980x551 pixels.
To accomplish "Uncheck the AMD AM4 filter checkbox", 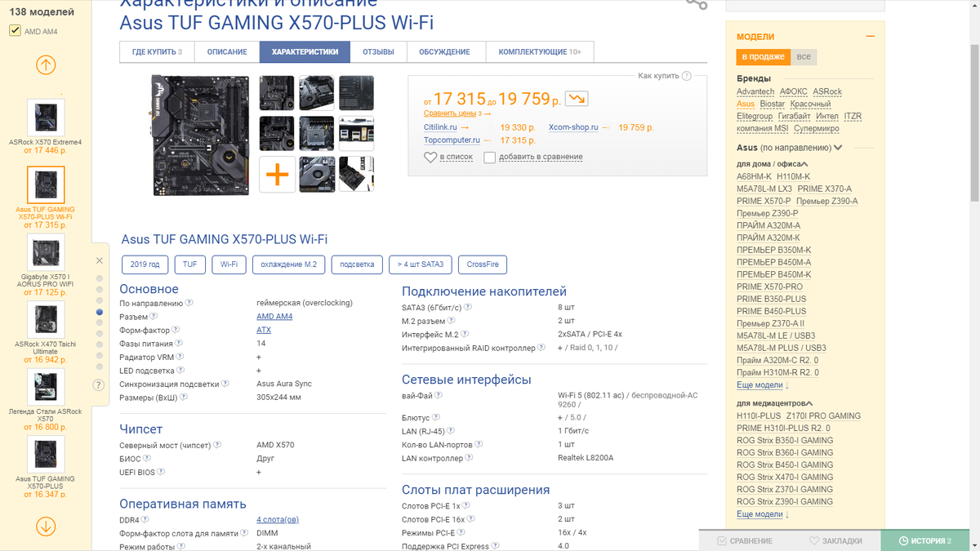I will pyautogui.click(x=15, y=31).
